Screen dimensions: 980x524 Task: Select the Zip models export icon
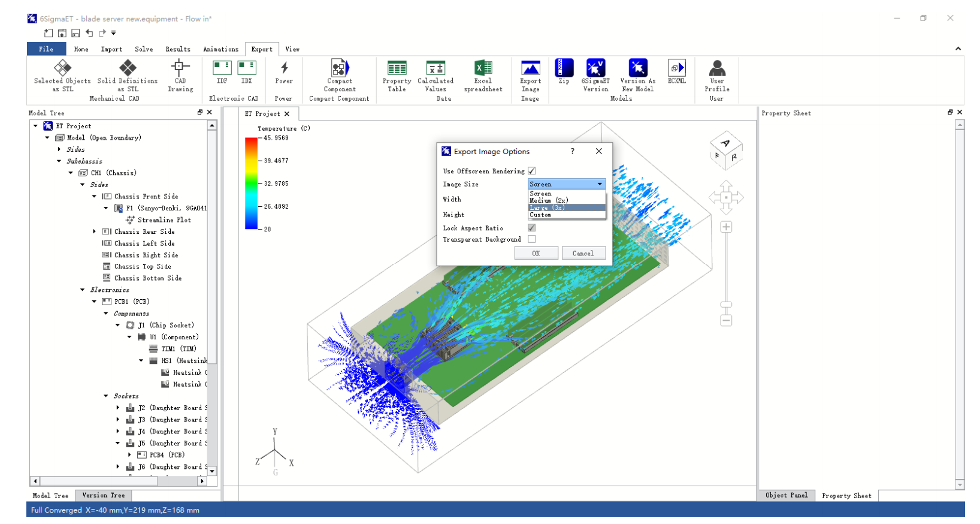[564, 68]
